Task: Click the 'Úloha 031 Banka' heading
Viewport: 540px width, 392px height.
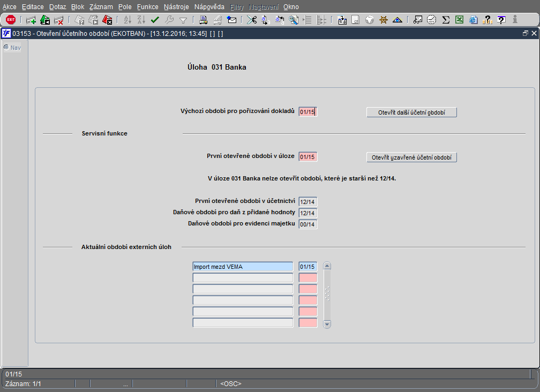Action: (x=216, y=67)
